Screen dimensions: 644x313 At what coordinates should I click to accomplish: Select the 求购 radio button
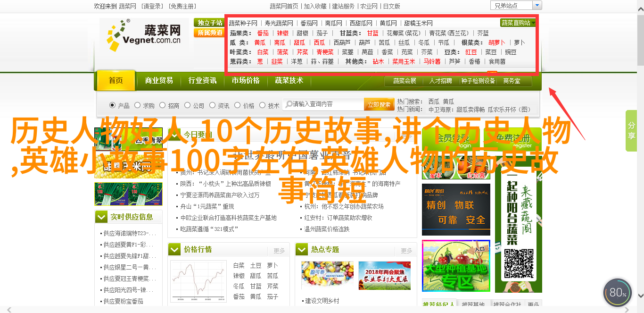click(138, 105)
